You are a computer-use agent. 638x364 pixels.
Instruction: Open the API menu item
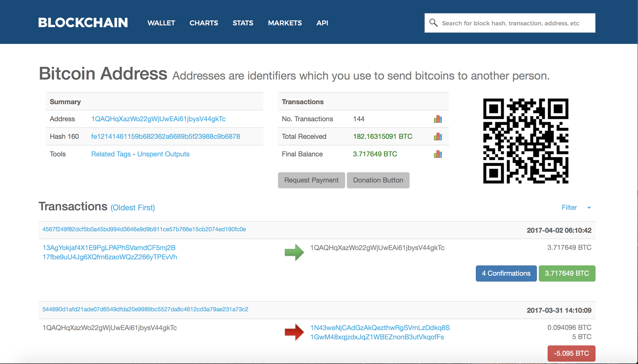coord(322,23)
